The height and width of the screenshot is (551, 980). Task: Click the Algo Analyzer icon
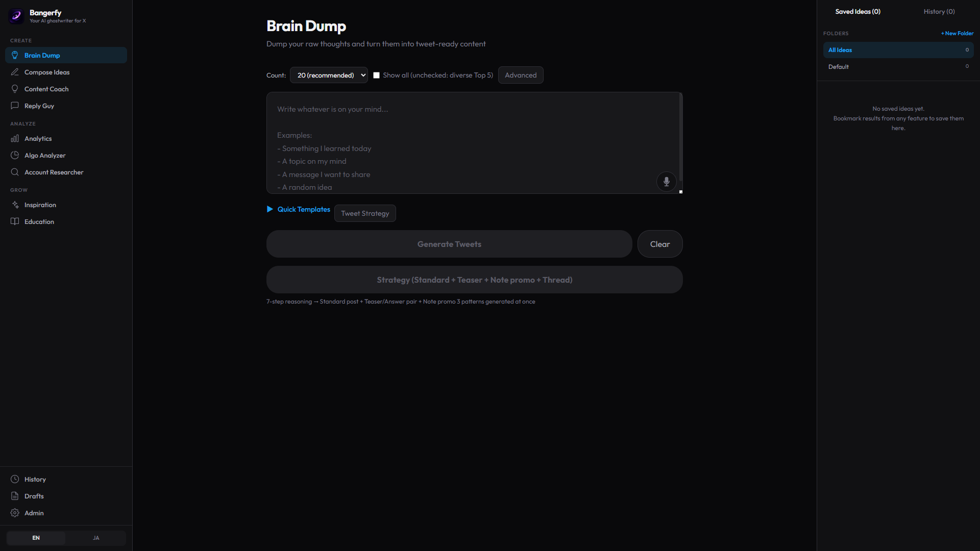pos(15,155)
